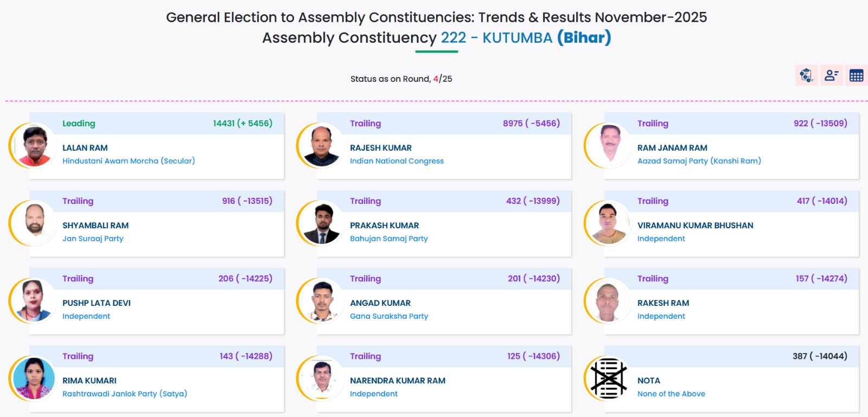868x417 pixels.
Task: Open the round-wise clipboard results icon
Action: (806, 75)
